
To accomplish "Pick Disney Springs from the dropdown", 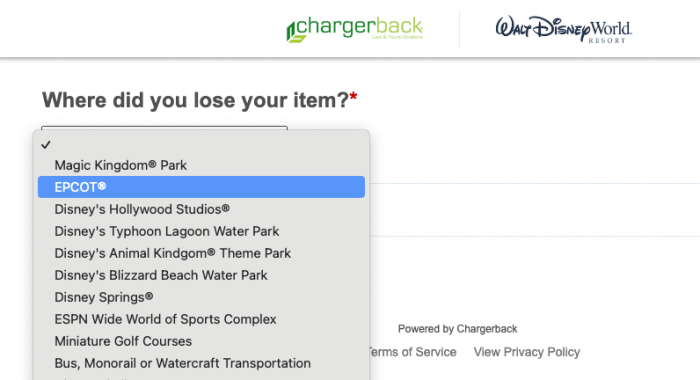I will pos(201,297).
